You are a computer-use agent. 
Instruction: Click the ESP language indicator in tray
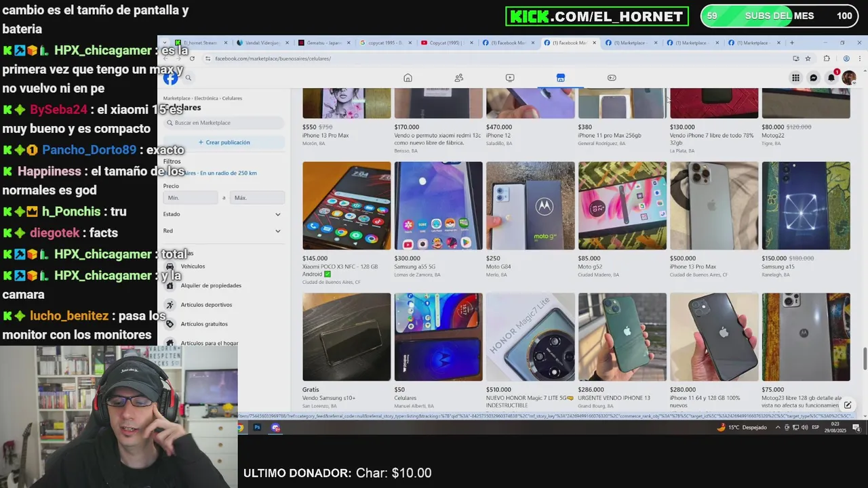pyautogui.click(x=816, y=428)
